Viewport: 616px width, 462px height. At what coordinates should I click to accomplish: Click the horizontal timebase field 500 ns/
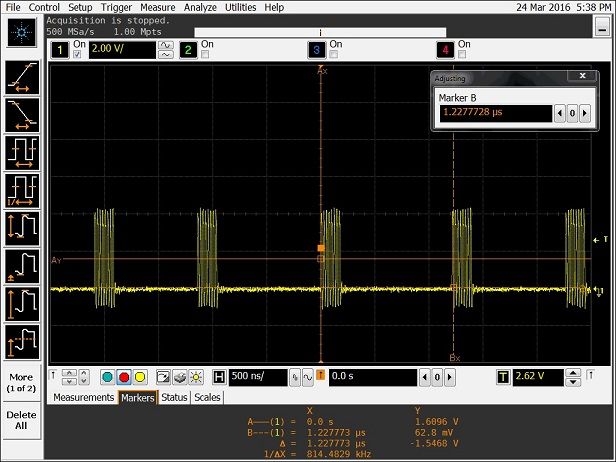(258, 378)
